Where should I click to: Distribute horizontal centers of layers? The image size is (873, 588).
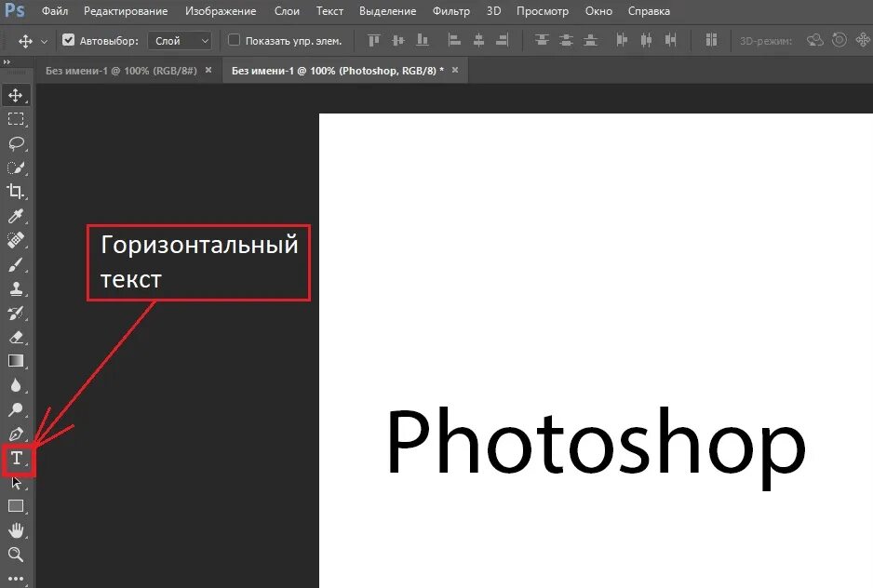click(647, 40)
